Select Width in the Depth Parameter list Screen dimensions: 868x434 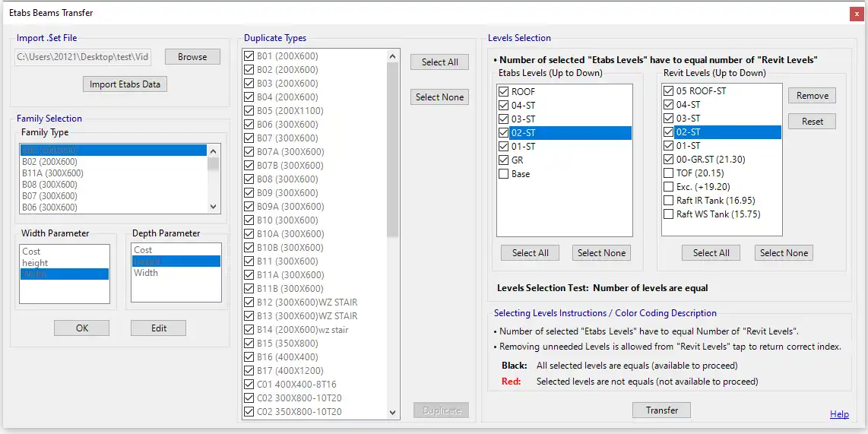click(x=146, y=273)
